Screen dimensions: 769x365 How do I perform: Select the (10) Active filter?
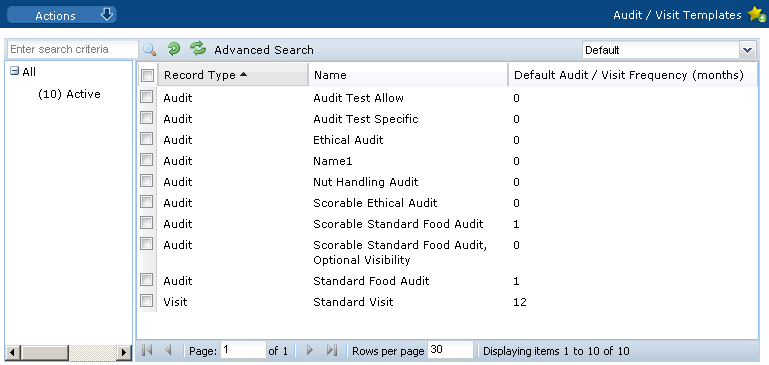point(69,94)
